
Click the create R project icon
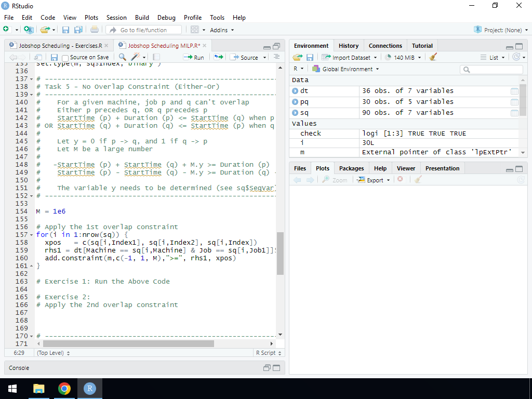point(29,30)
